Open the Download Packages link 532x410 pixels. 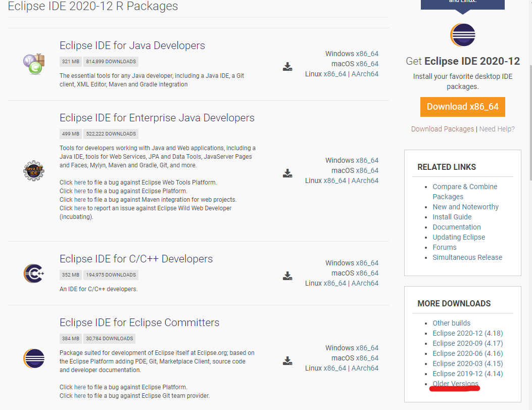443,129
